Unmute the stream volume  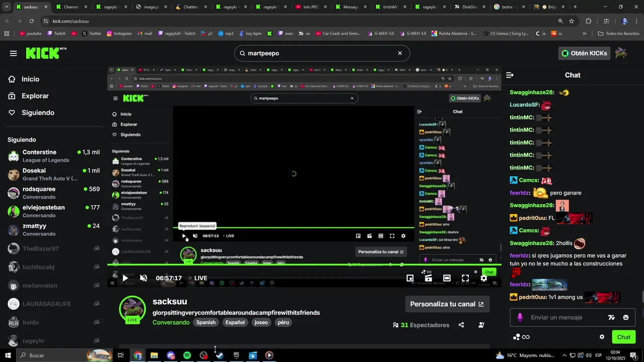point(143,278)
